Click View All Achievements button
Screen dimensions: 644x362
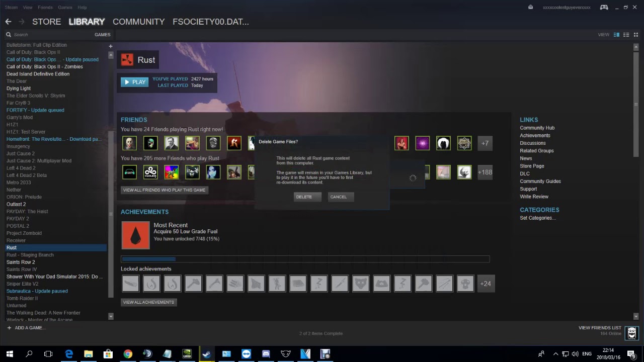coord(148,302)
